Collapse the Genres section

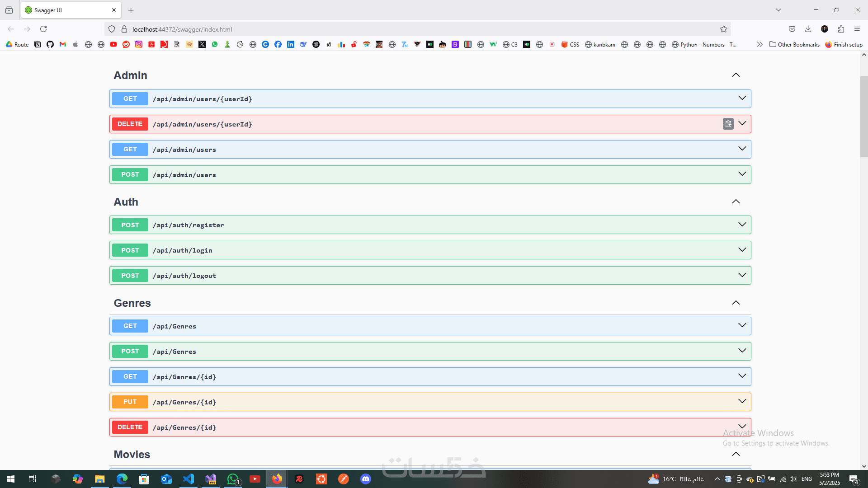click(x=736, y=303)
